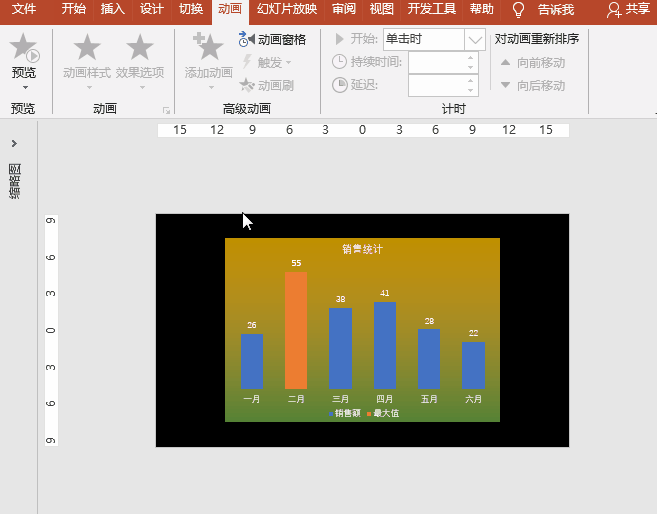Switch to the 设计 tab
This screenshot has height=514, width=657.
(x=152, y=9)
